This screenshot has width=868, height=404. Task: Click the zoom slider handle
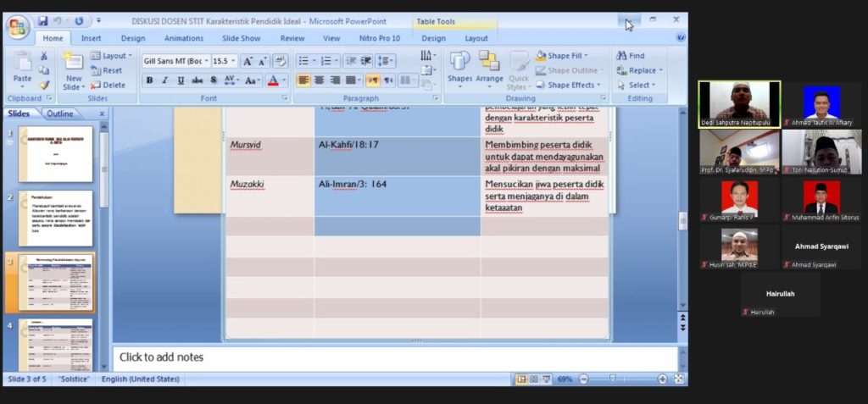(x=612, y=379)
